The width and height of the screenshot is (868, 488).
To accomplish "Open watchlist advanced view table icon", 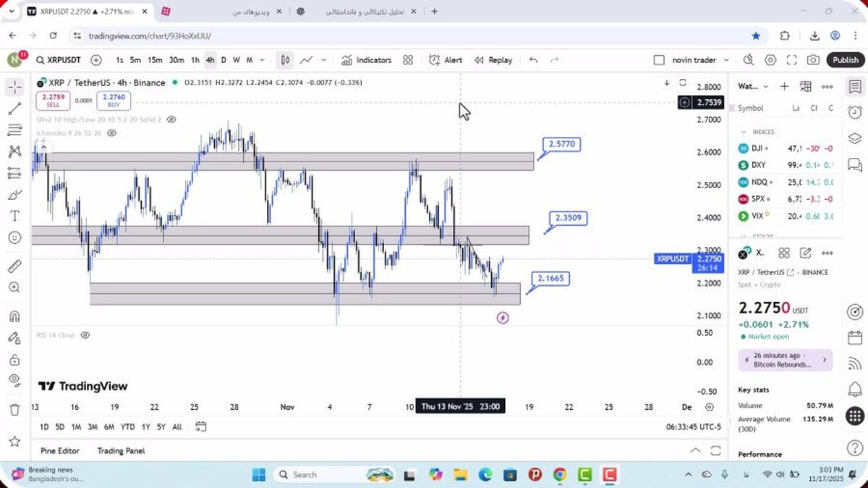I will [x=806, y=86].
